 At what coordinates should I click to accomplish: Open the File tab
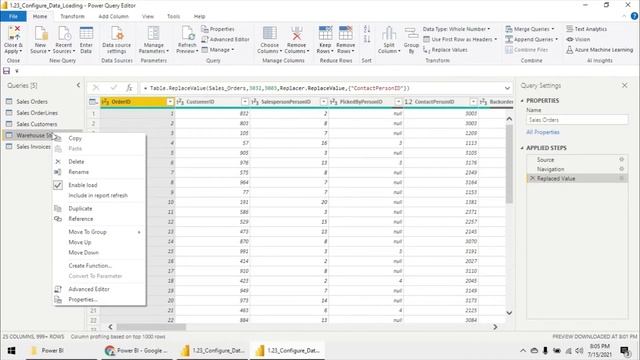point(13,16)
